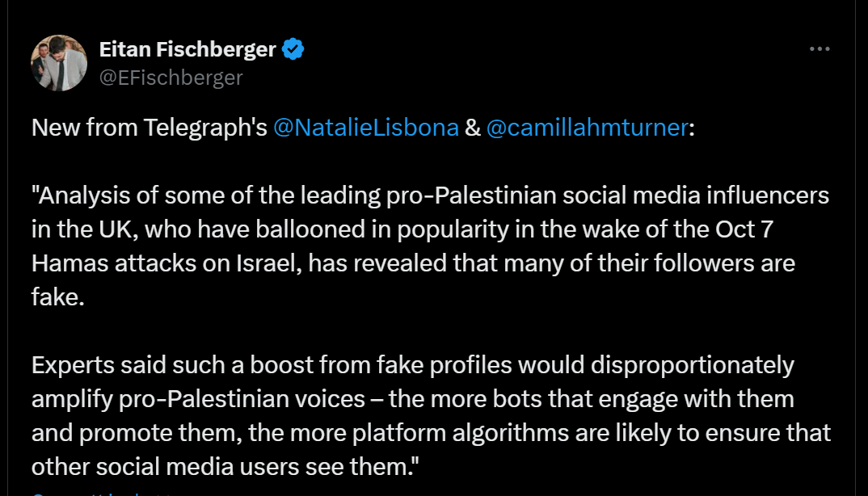Click the text "New from Telegraph's"

point(150,128)
